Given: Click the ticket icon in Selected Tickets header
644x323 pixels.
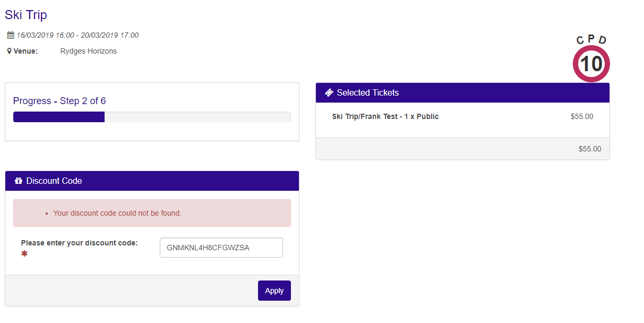Looking at the screenshot, I should pyautogui.click(x=329, y=92).
